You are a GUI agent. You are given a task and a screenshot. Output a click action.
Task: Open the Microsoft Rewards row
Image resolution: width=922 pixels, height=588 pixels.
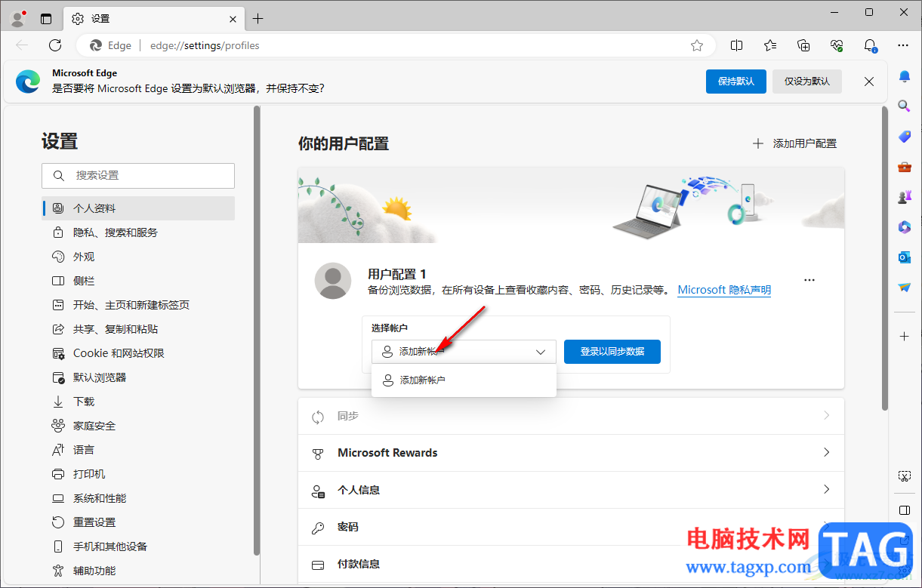tap(571, 453)
